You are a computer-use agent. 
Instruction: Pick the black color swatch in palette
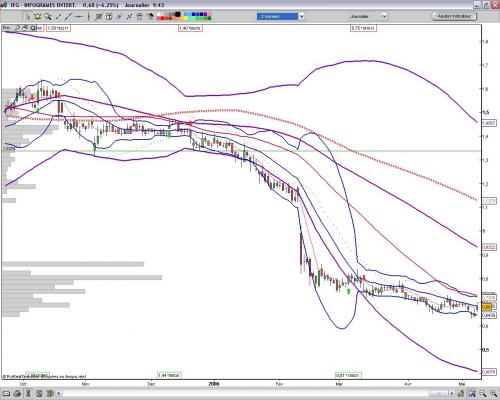click(177, 14)
